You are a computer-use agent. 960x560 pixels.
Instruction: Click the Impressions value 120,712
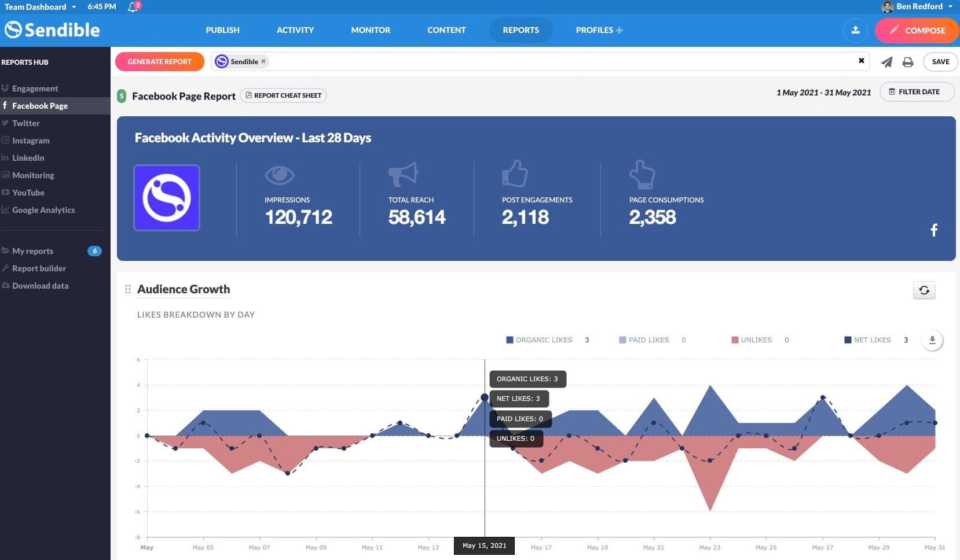point(298,218)
